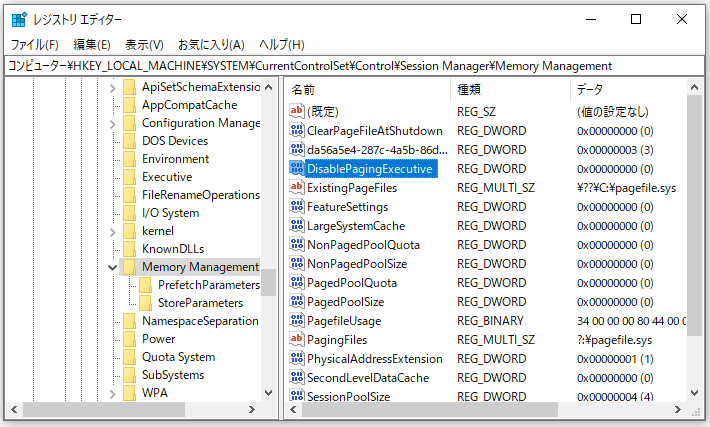Click the PagefileUsage binary value icon
This screenshot has width=710, height=427.
pyautogui.click(x=297, y=321)
